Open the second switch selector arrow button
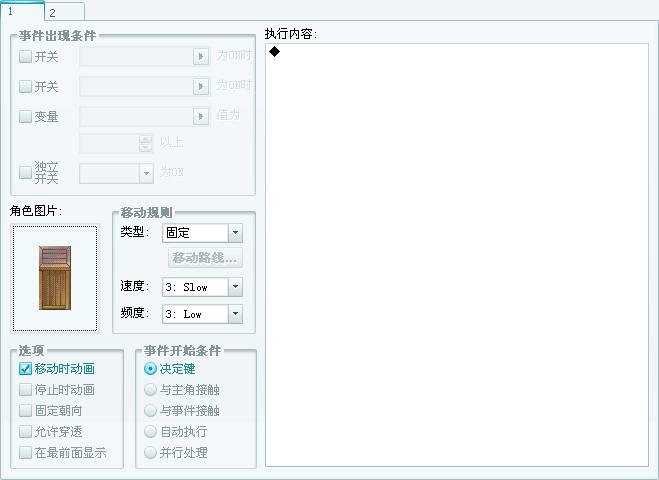The height and width of the screenshot is (480, 659). coord(201,86)
